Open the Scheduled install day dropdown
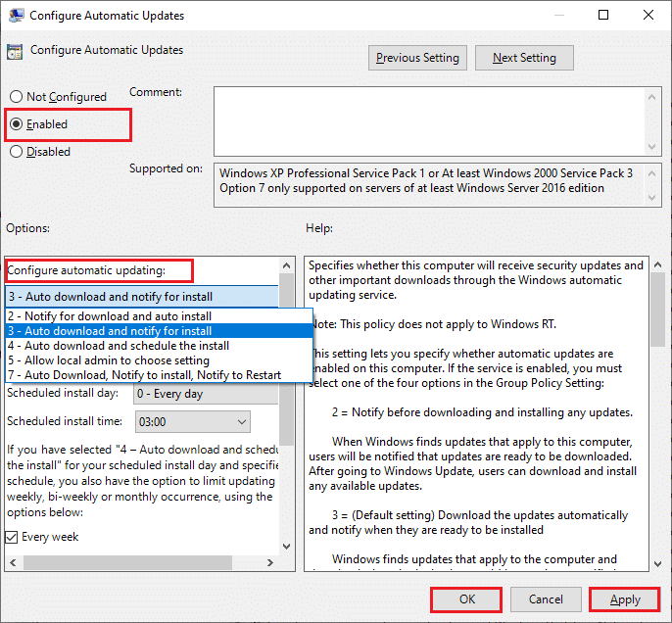The width and height of the screenshot is (672, 623). point(206,394)
